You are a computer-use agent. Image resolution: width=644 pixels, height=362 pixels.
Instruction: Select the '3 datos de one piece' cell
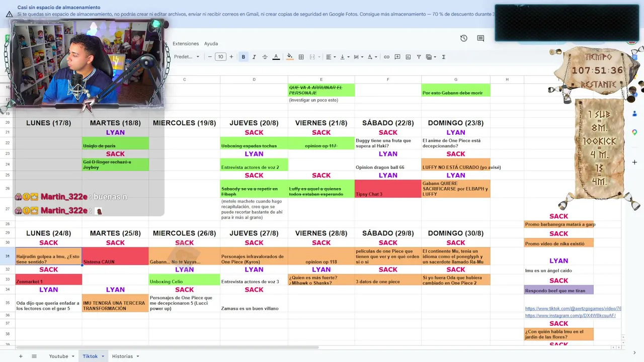(388, 280)
